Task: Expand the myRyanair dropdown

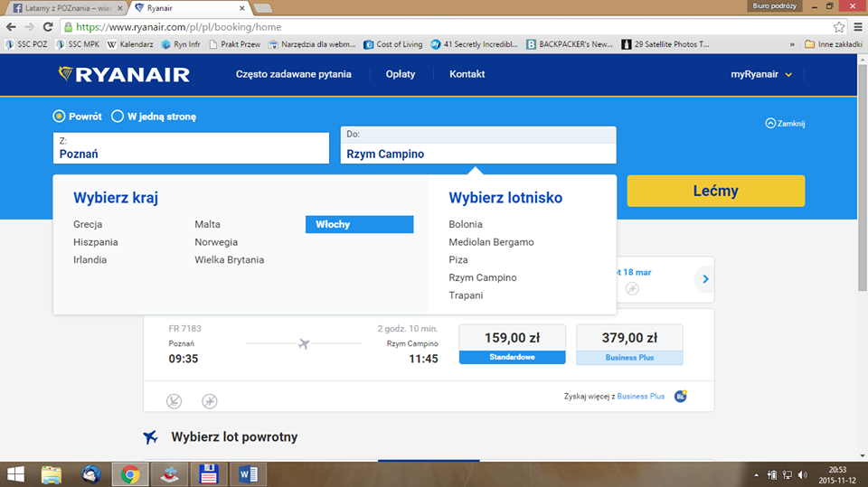Action: click(761, 74)
